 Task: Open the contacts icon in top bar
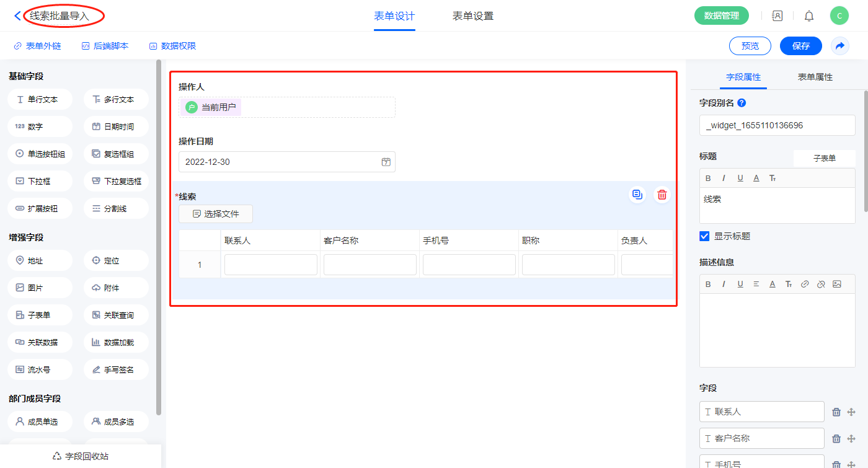point(777,16)
